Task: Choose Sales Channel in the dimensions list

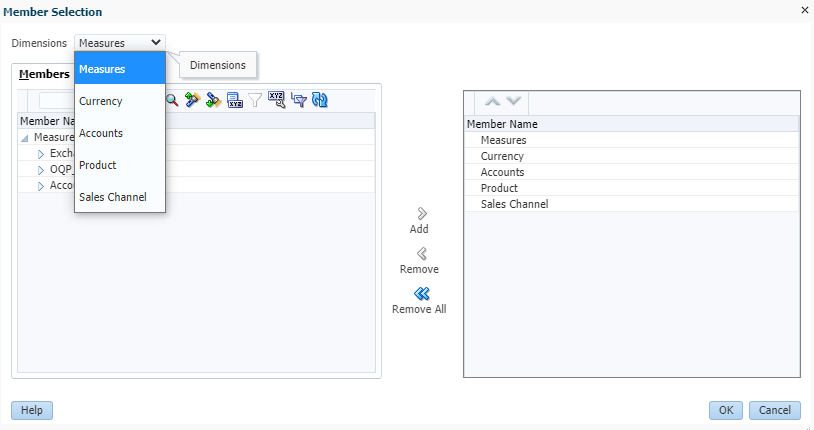Action: pyautogui.click(x=120, y=197)
